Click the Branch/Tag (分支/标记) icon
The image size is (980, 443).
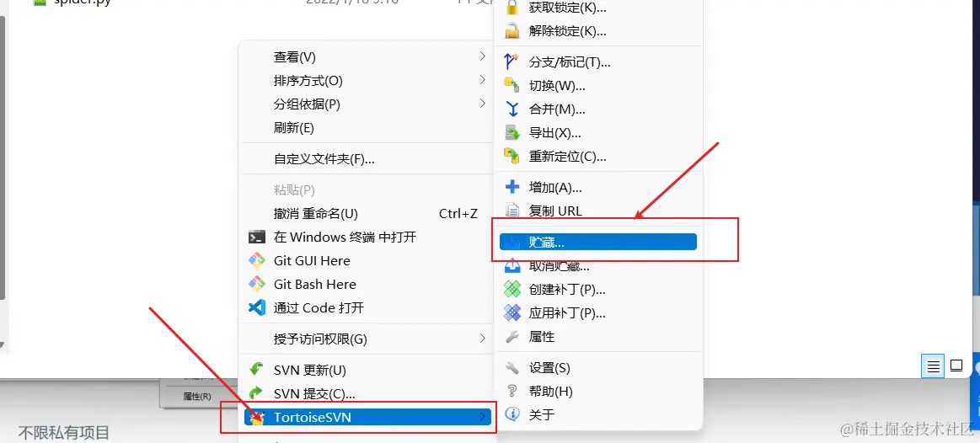click(x=511, y=61)
